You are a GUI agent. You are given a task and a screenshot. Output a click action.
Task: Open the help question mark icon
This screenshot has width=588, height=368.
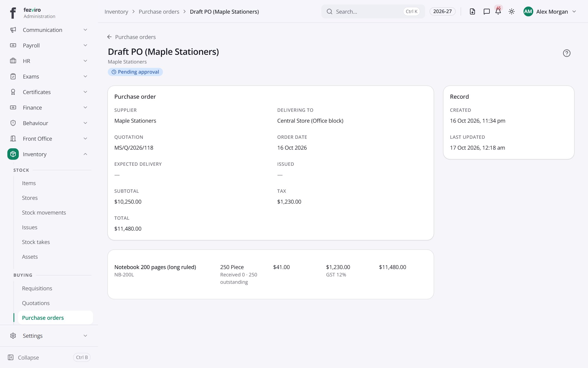(x=566, y=53)
